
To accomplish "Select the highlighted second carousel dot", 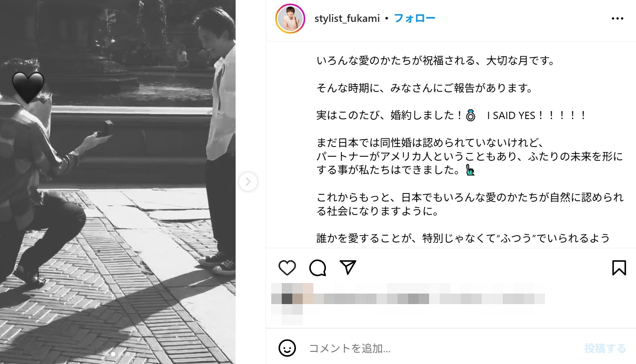I will 113,354.
